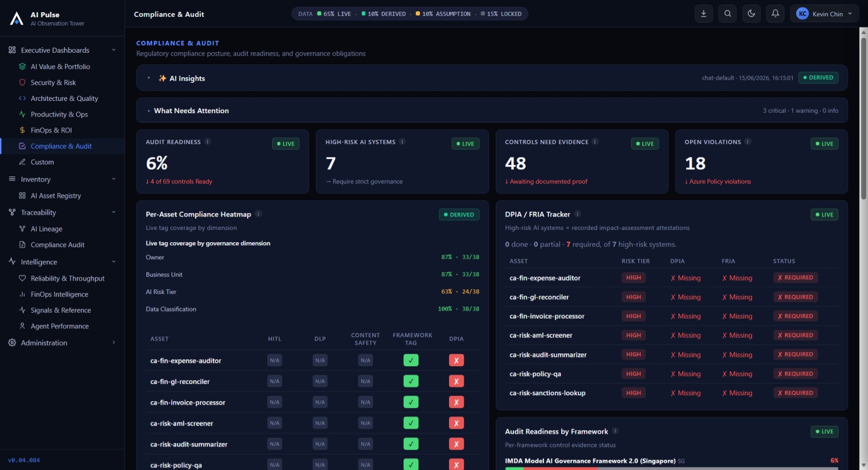Click HIGH risk badge for ca-risk-policy-qa
This screenshot has width=868, height=470.
point(634,374)
